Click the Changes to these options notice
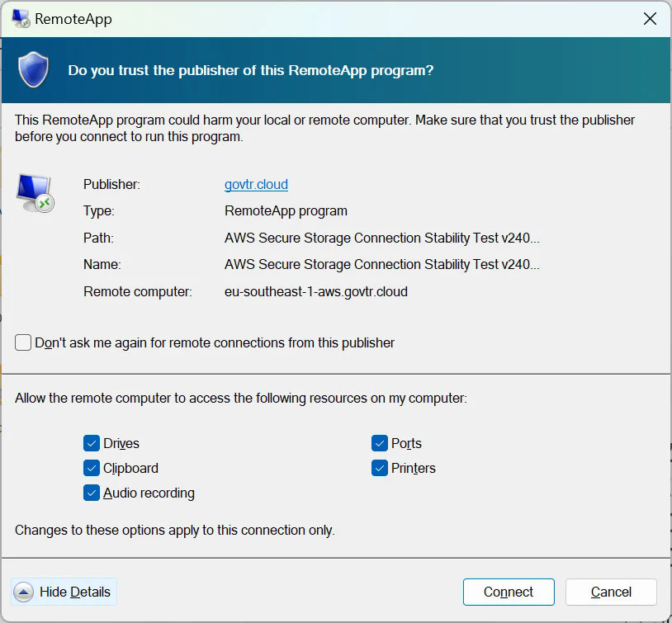The width and height of the screenshot is (672, 623). point(174,530)
